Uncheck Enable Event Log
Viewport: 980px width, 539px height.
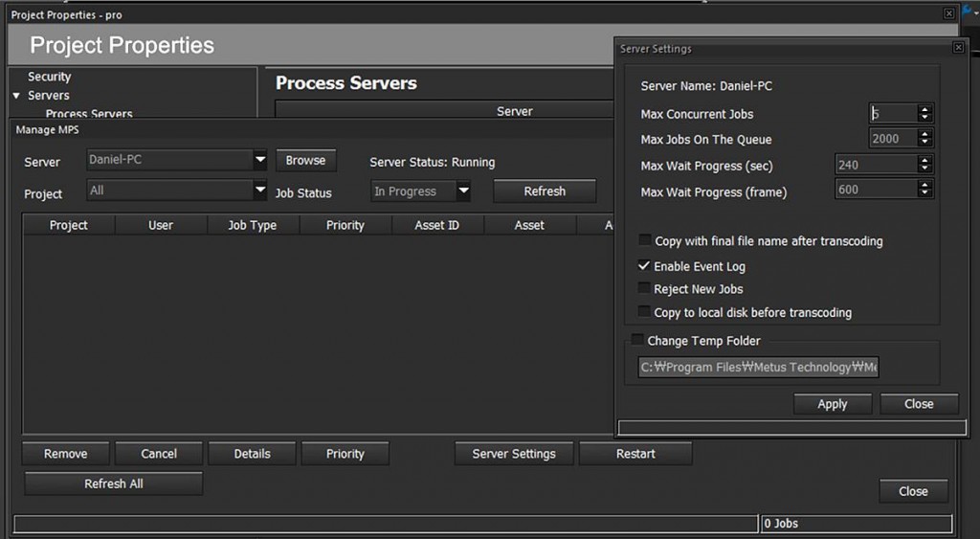click(644, 266)
